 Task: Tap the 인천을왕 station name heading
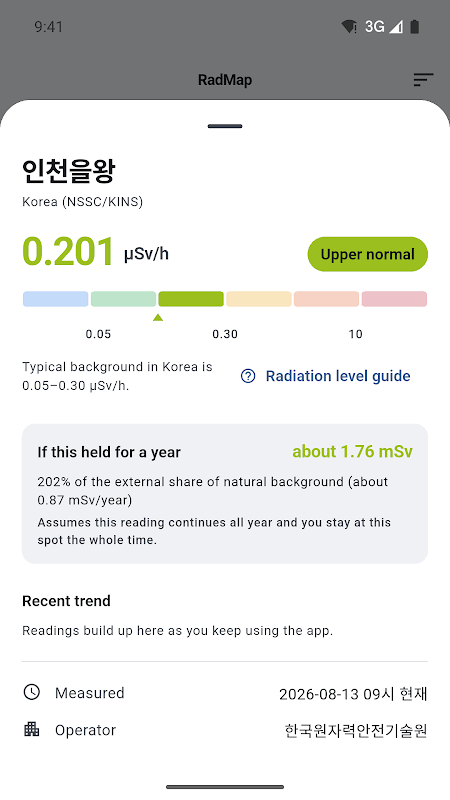coord(69,171)
